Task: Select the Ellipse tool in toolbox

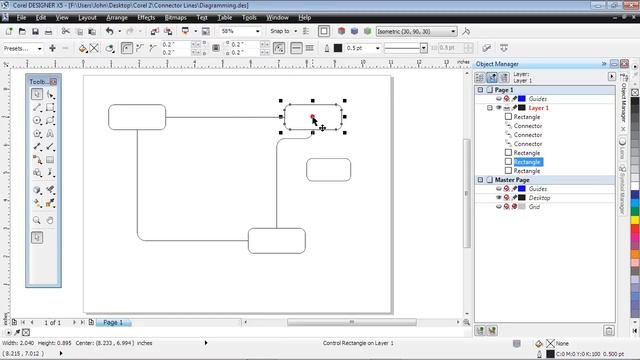Action: click(37, 120)
